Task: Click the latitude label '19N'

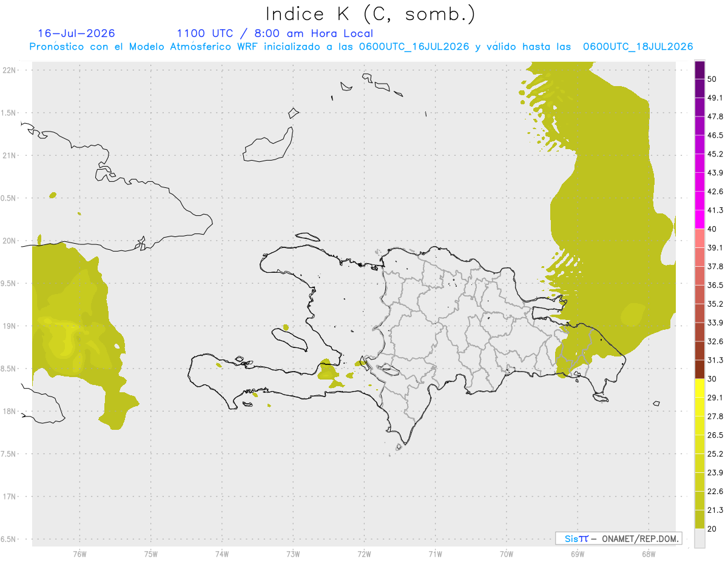Action: pos(9,326)
